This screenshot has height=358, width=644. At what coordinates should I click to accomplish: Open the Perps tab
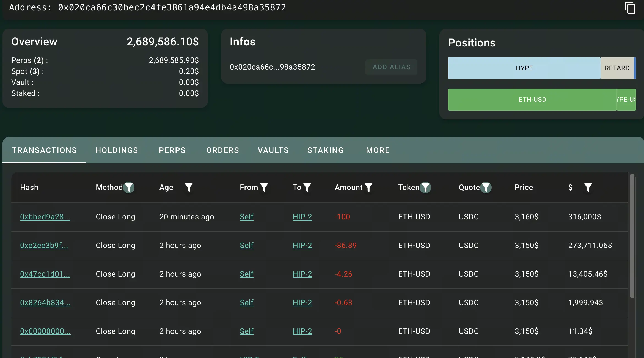[x=172, y=150]
